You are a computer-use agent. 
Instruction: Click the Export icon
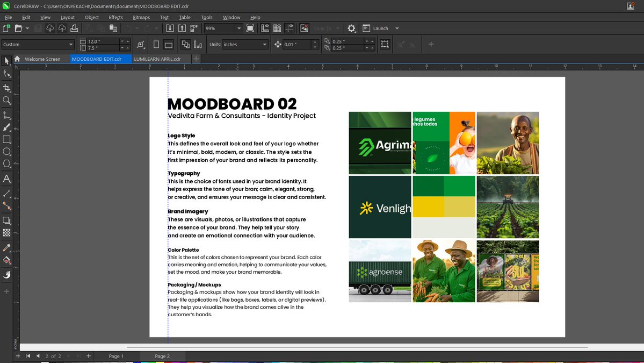click(182, 29)
